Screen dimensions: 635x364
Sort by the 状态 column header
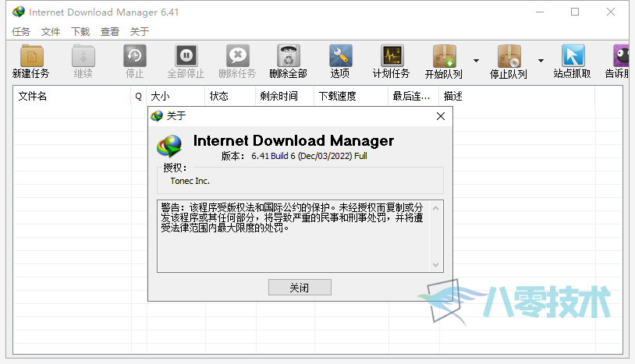click(x=230, y=96)
